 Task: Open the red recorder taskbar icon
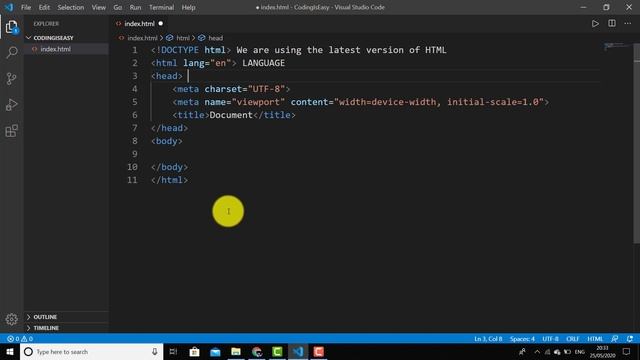coord(319,351)
